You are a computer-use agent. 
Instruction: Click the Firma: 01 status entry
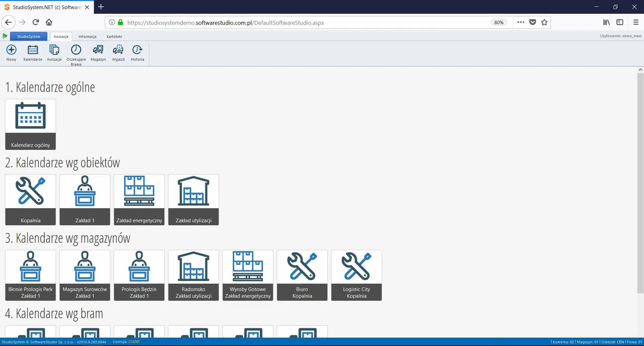click(634, 342)
